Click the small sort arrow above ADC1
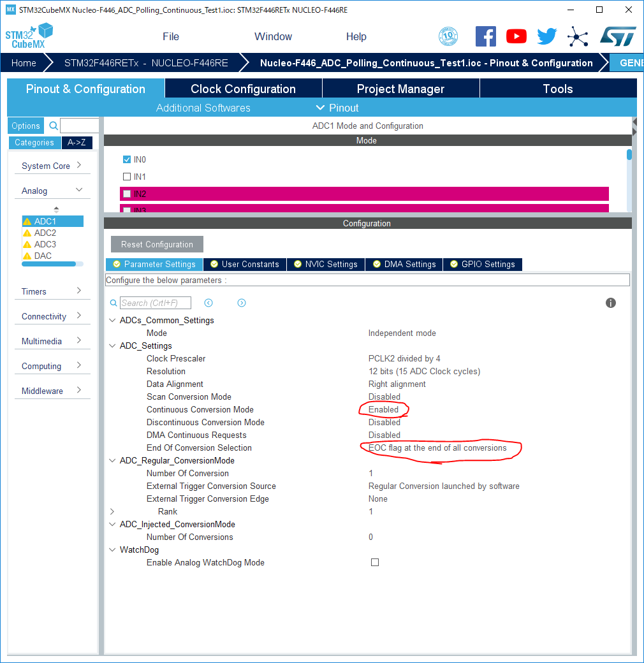Viewport: 644px width, 663px height. [56, 209]
